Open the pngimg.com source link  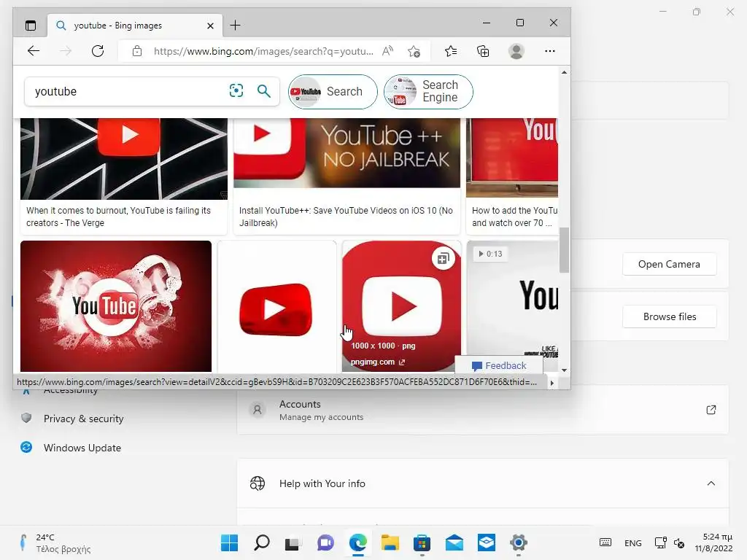377,362
